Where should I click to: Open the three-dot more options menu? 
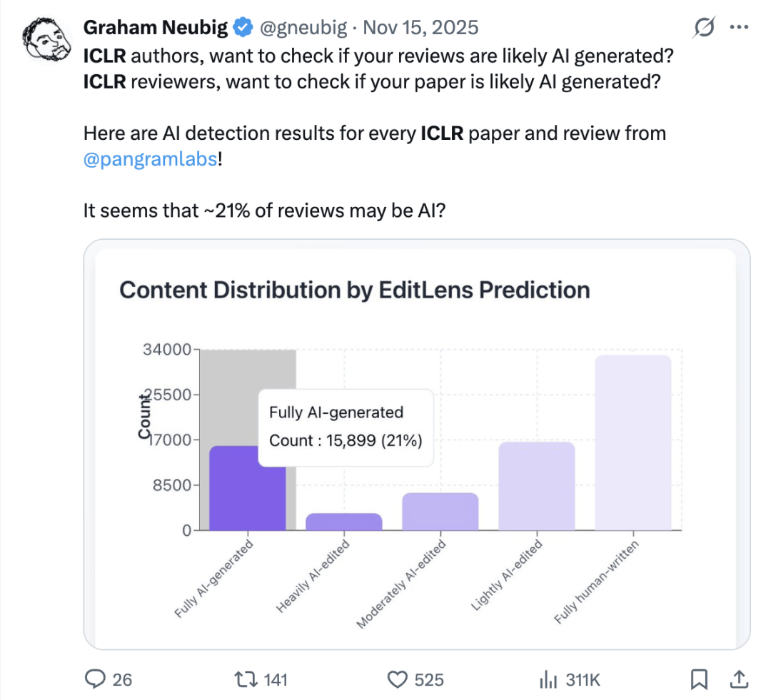738,28
